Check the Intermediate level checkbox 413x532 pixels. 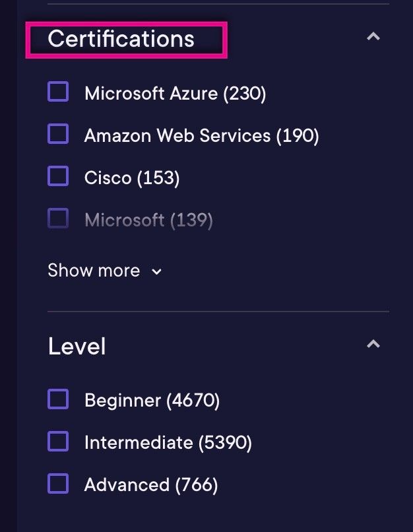[x=58, y=441]
